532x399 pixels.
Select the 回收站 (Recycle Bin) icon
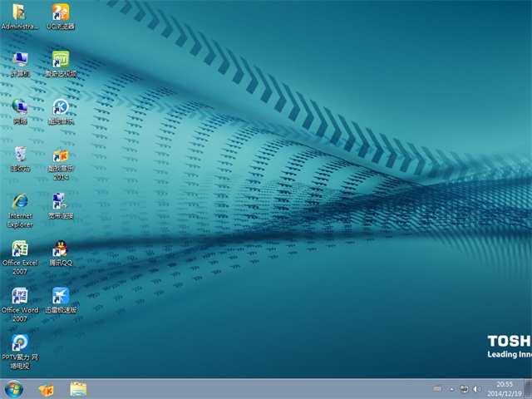20,155
